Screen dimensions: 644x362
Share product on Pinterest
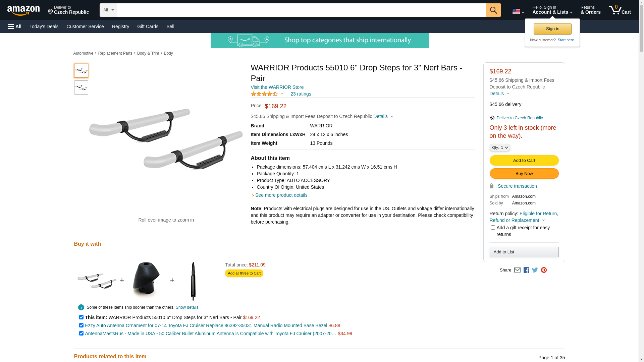click(544, 270)
